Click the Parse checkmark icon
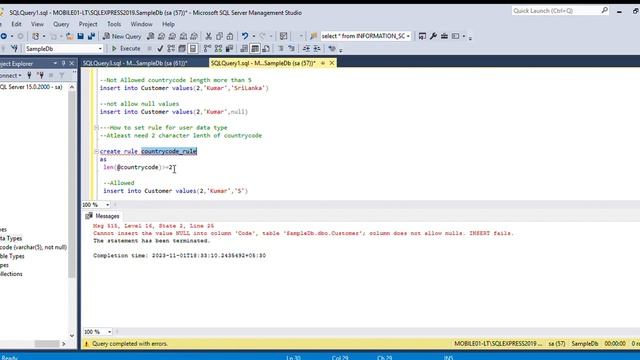 pyautogui.click(x=160, y=49)
